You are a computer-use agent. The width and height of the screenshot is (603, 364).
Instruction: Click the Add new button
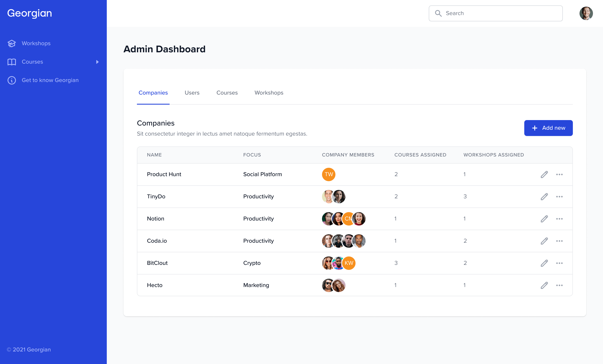coord(548,128)
